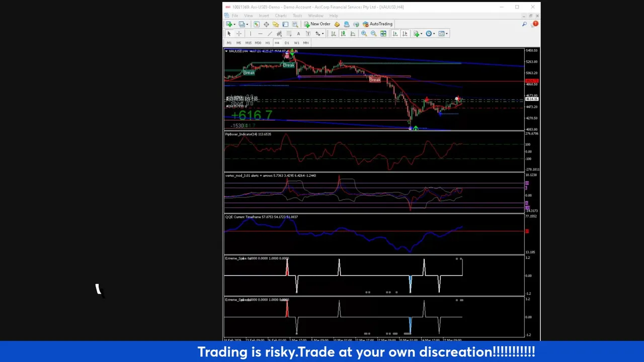The image size is (644, 362).
Task: Click the H4 active timeframe button
Action: (277, 43)
